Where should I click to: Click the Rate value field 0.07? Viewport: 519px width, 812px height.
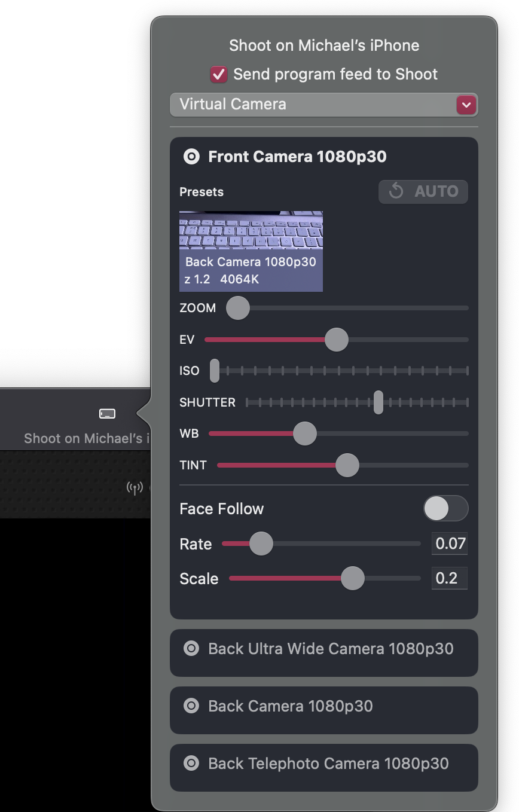coord(450,544)
